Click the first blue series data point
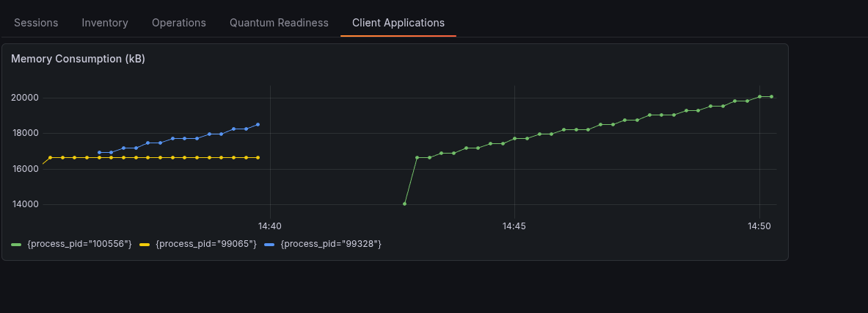868x313 pixels. (99, 152)
